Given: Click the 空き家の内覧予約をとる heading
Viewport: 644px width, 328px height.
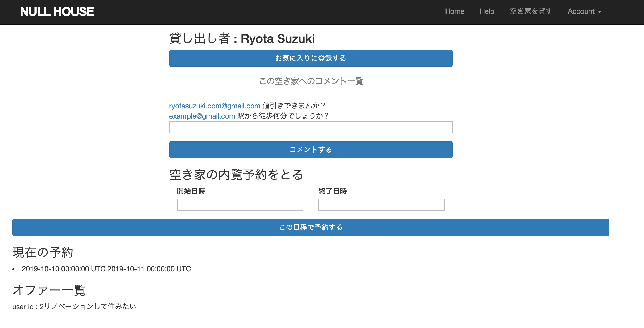Looking at the screenshot, I should (237, 175).
